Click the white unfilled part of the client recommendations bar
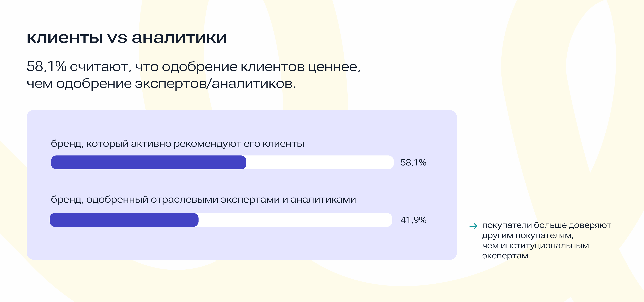The image size is (644, 302). [x=320, y=162]
